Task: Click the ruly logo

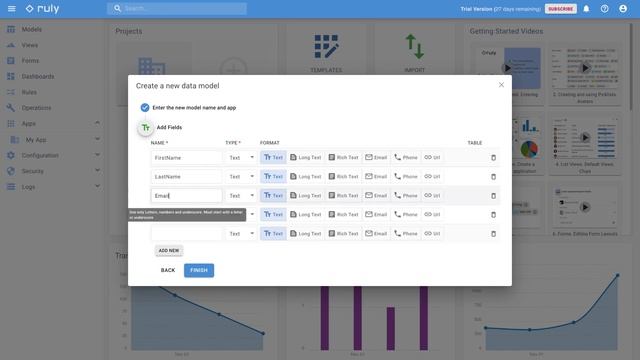Action: click(x=42, y=9)
